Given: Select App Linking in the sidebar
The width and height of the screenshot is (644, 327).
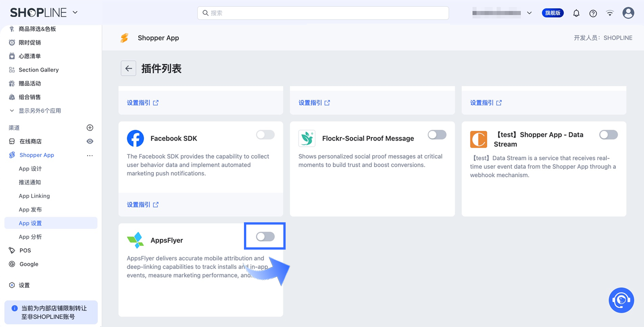Looking at the screenshot, I should [x=34, y=196].
